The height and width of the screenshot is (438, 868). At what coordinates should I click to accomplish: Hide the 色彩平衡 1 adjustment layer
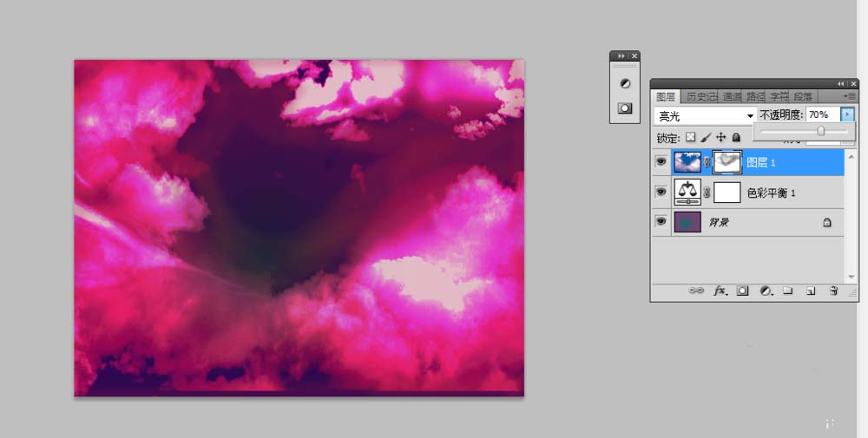tap(661, 192)
